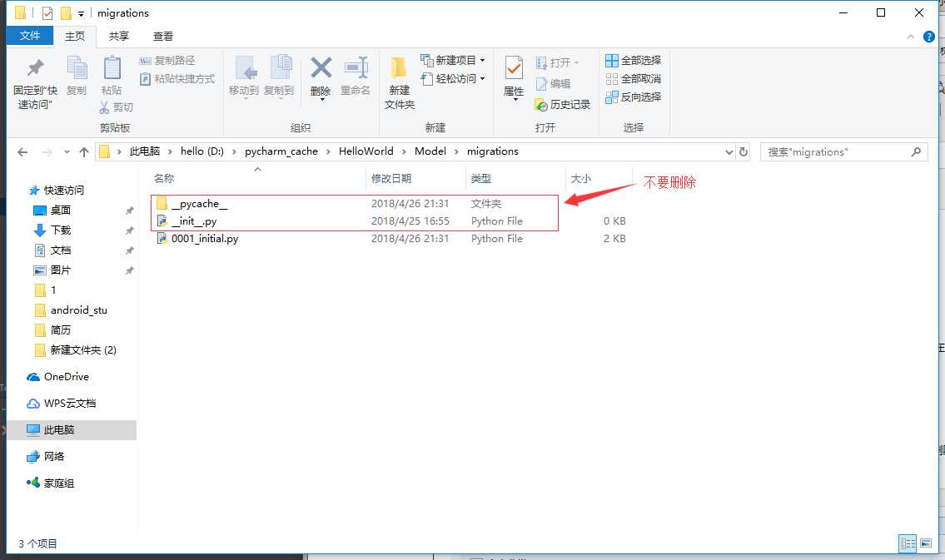Click the Paste ribbon icon
This screenshot has width=945, height=560.
pos(112,76)
